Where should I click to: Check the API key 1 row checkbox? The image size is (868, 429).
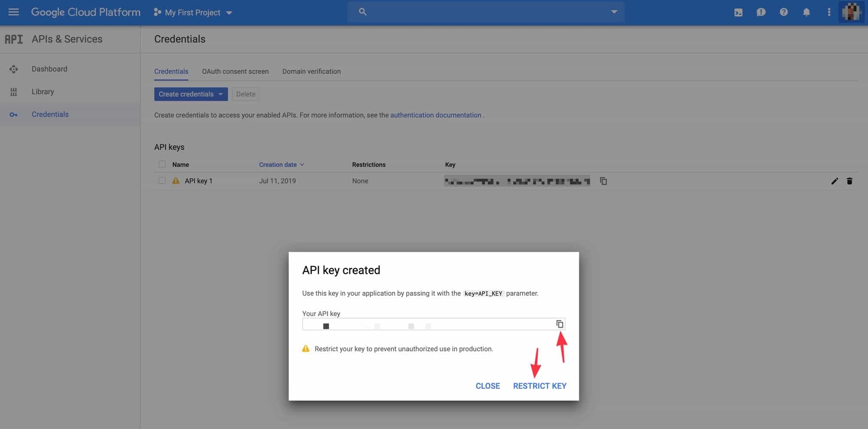(162, 181)
